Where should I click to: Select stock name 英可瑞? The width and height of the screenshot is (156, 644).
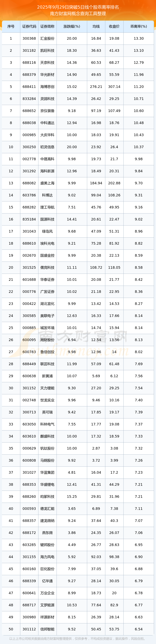(x=47, y=412)
